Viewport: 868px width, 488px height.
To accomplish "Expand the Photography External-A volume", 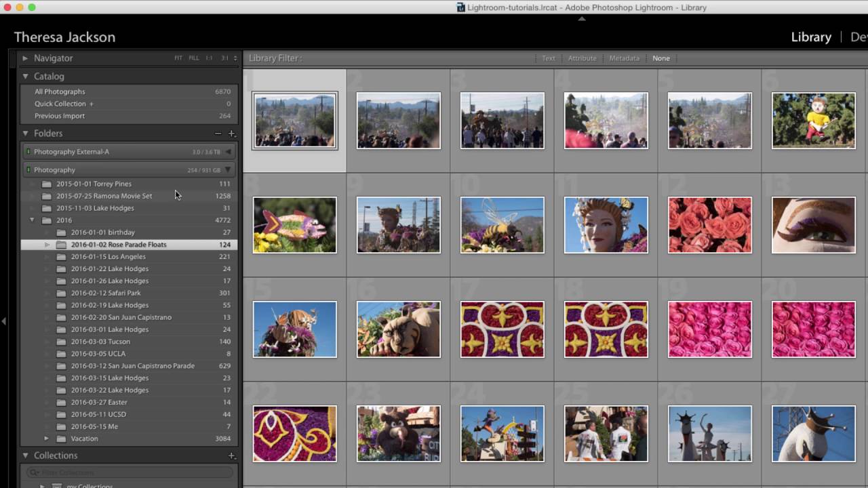I will [228, 152].
